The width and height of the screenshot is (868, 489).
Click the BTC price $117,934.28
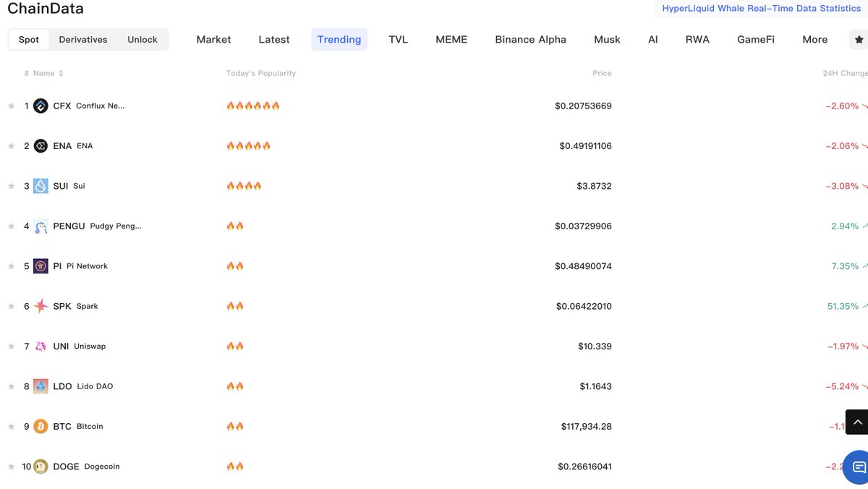pos(587,427)
